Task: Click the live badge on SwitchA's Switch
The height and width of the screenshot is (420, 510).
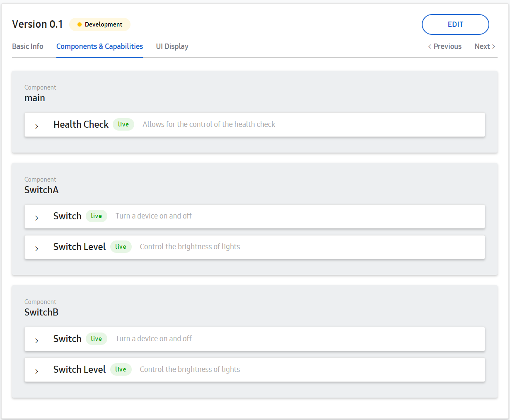Action: (x=97, y=216)
